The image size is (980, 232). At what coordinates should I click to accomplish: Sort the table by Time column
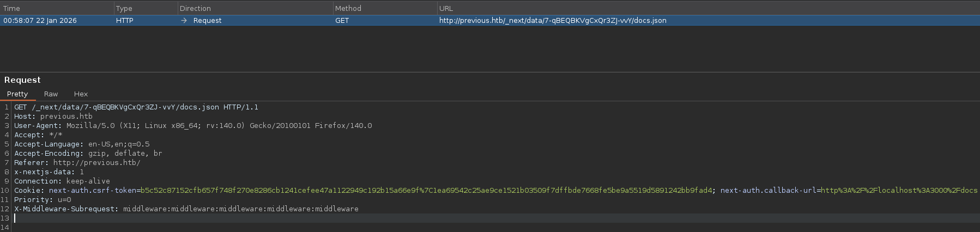point(11,8)
